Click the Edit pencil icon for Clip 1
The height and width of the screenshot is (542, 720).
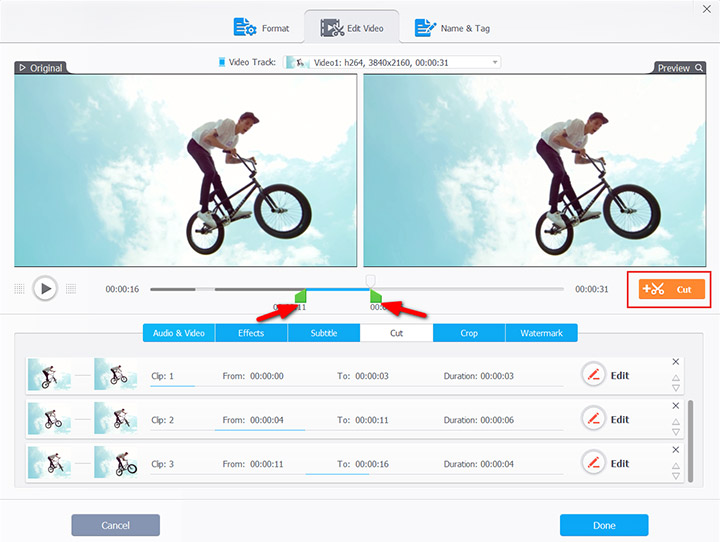(593, 375)
